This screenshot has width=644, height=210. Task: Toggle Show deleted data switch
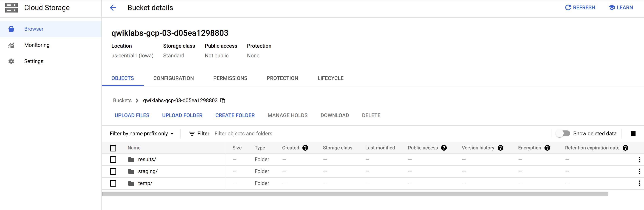click(x=563, y=133)
